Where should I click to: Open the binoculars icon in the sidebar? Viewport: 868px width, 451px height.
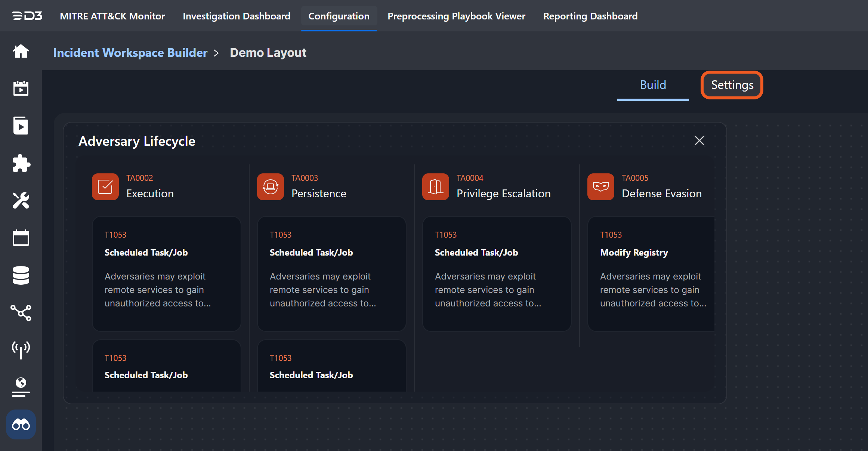pyautogui.click(x=21, y=425)
